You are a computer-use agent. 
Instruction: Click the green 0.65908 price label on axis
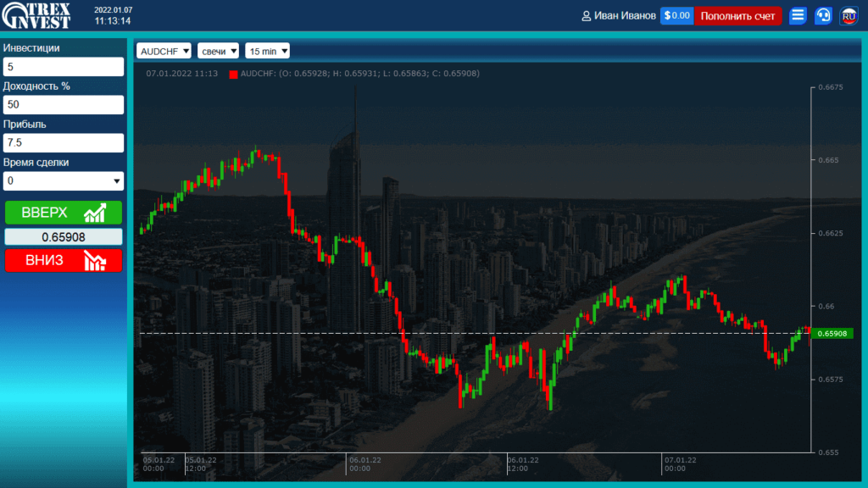tap(832, 334)
